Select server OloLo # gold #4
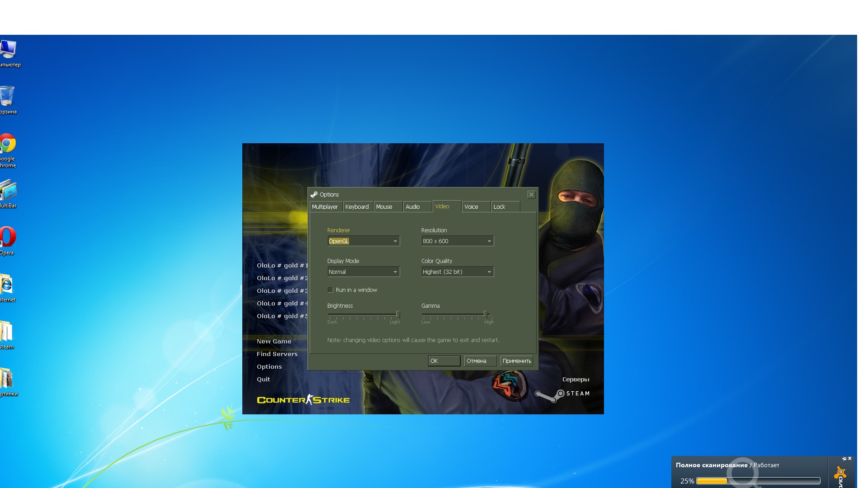 282,304
